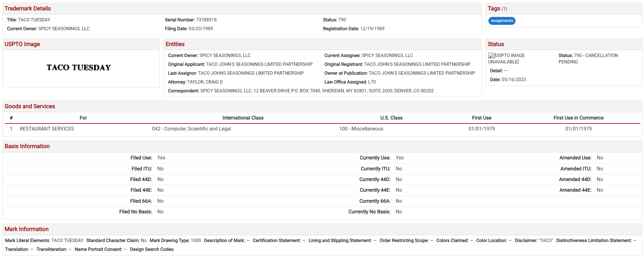The width and height of the screenshot is (644, 256).
Task: Select the Trademark Details heading
Action: coord(28,9)
